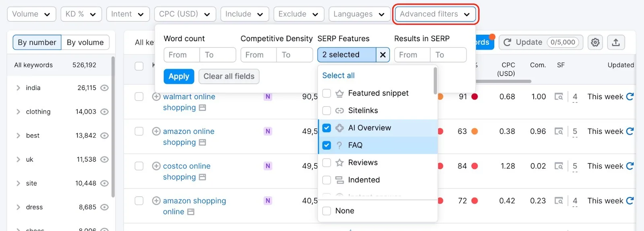
Task: Check the Reviews option
Action: pyautogui.click(x=327, y=162)
